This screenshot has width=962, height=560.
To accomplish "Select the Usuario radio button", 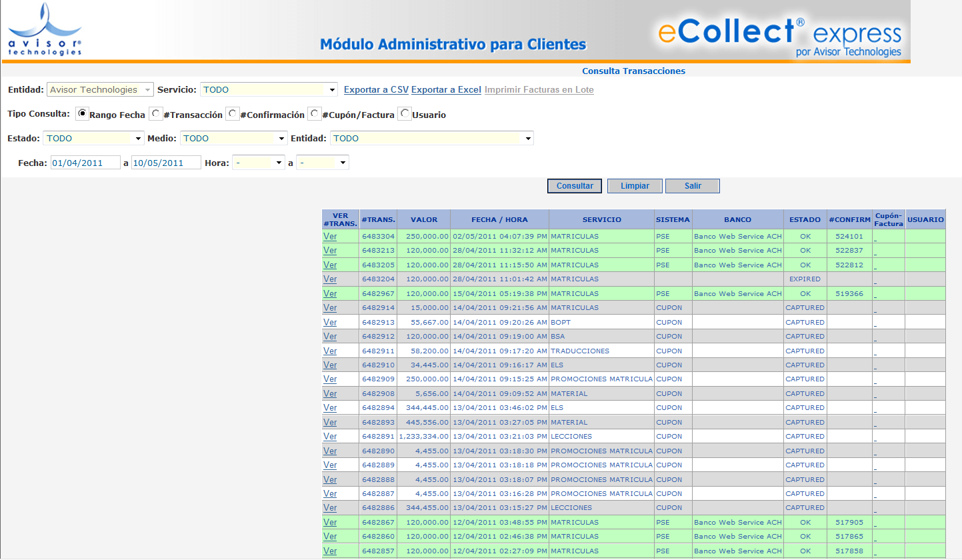I will pos(405,114).
